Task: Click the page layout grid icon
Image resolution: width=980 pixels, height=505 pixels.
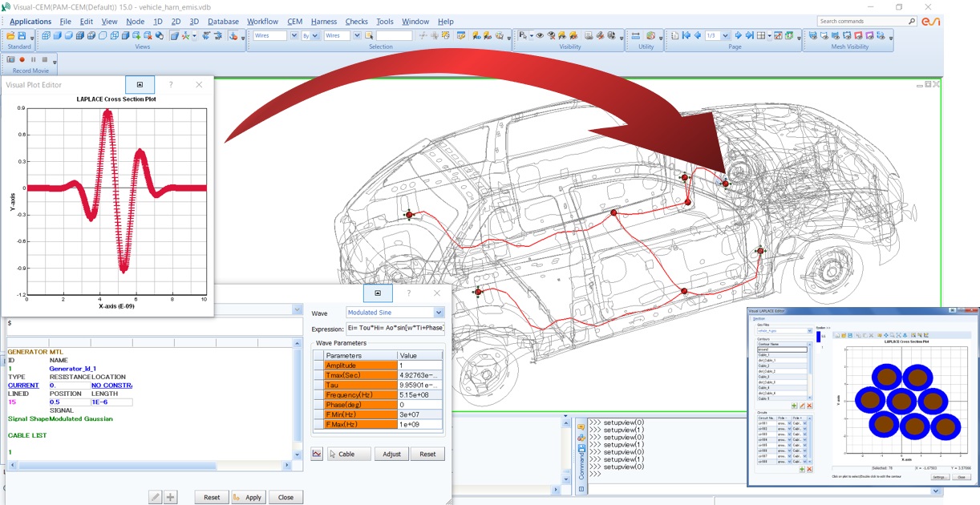Action: pos(761,35)
